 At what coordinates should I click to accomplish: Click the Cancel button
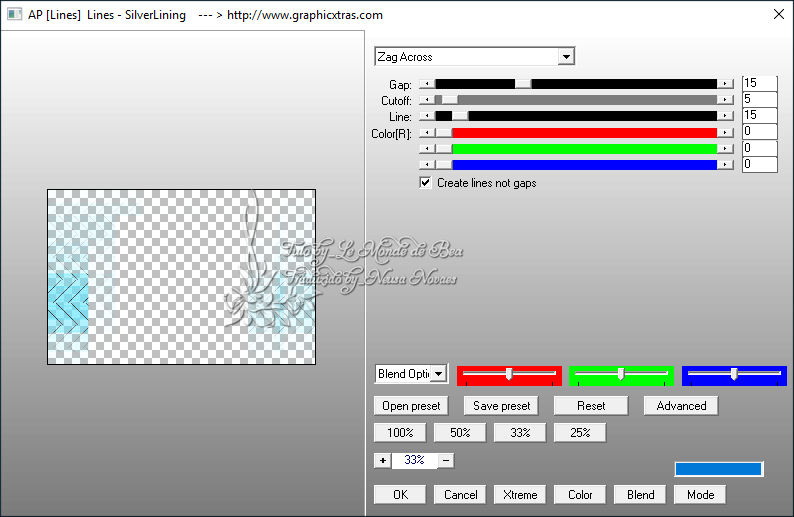click(460, 495)
